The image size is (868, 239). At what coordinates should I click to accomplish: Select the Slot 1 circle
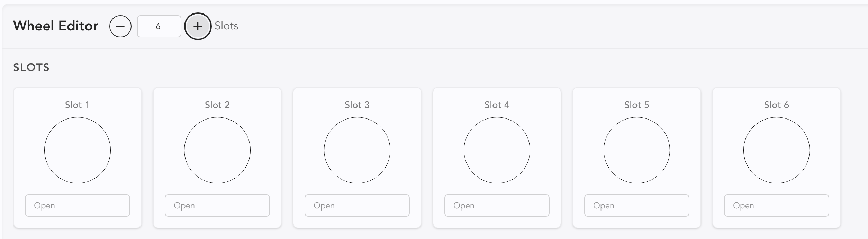(78, 150)
